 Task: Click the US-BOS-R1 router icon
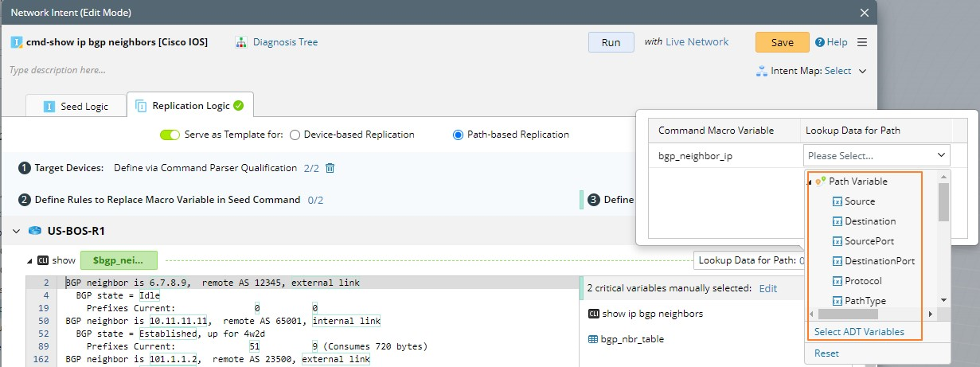(34, 231)
